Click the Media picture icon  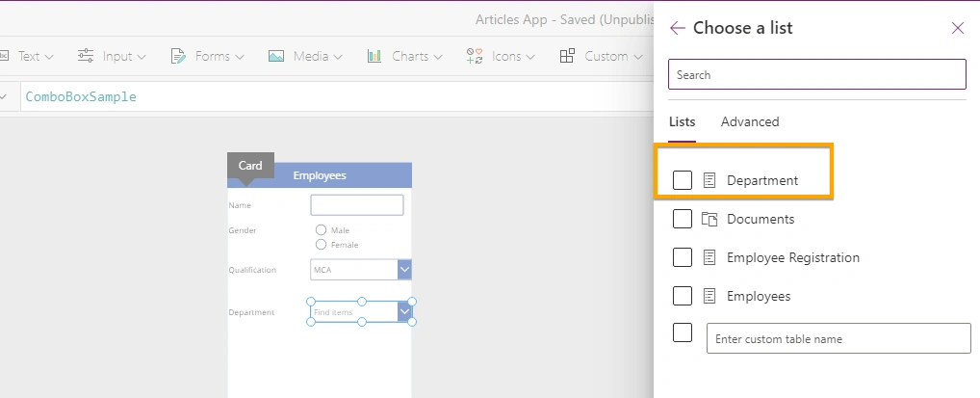(x=276, y=56)
